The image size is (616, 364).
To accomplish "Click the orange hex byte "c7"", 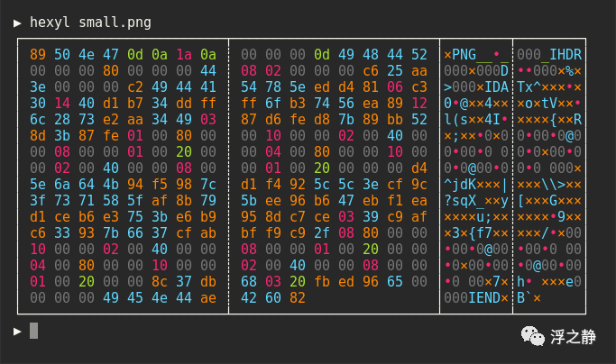I will (298, 217).
